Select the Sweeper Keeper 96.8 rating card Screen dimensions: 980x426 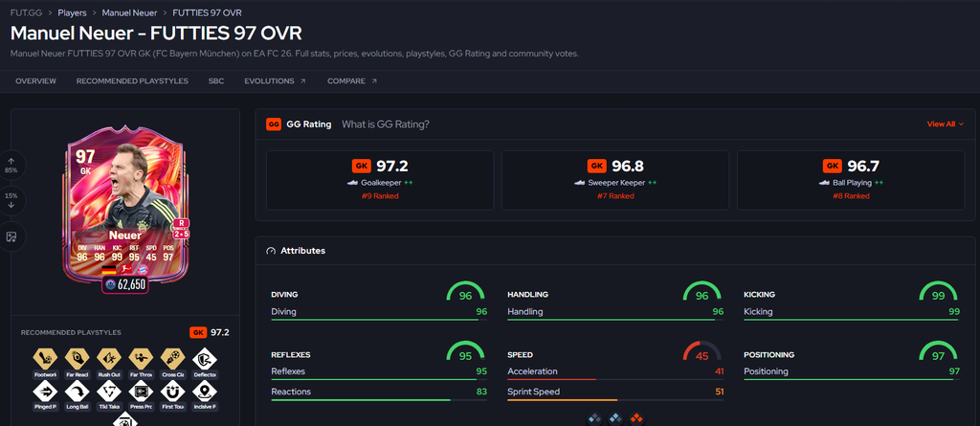(x=615, y=180)
